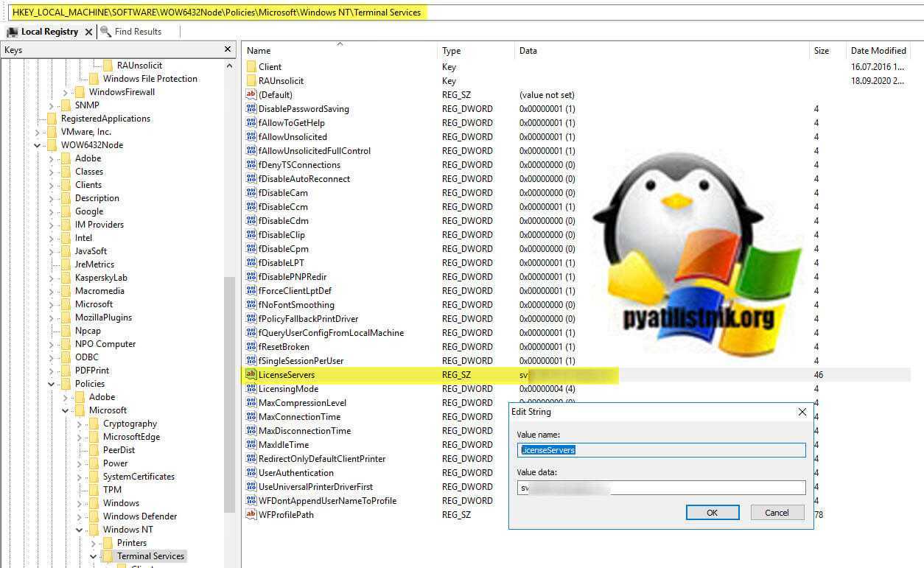The width and height of the screenshot is (924, 568).
Task: Click the LicenseServers string value icon
Action: click(251, 374)
